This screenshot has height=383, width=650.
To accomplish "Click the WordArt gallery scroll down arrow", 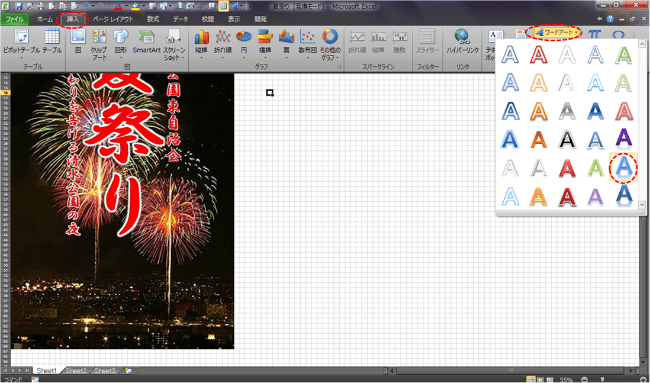I will [x=642, y=204].
